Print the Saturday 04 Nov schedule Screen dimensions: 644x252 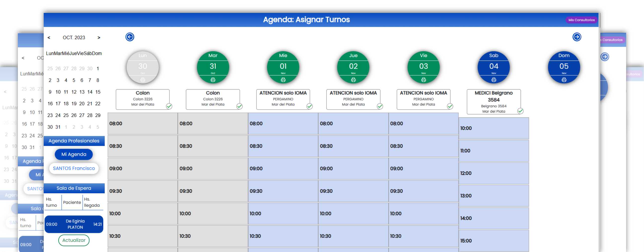coord(494,80)
